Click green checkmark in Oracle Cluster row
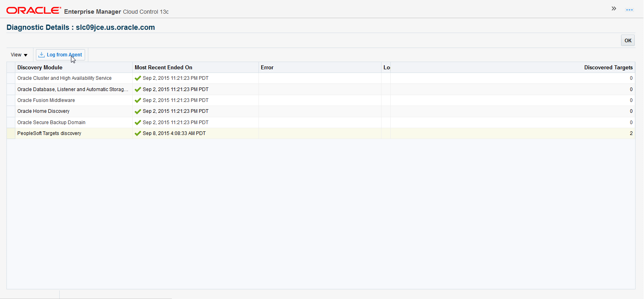 click(x=138, y=78)
